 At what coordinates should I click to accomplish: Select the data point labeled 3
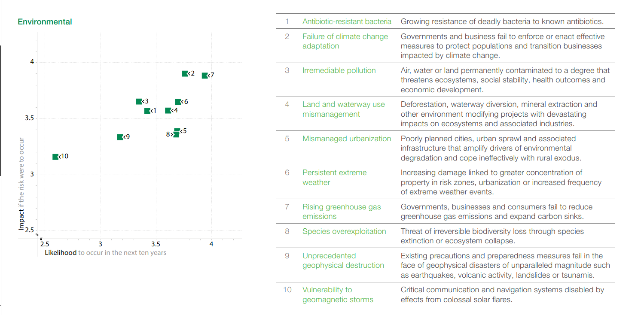tap(139, 102)
